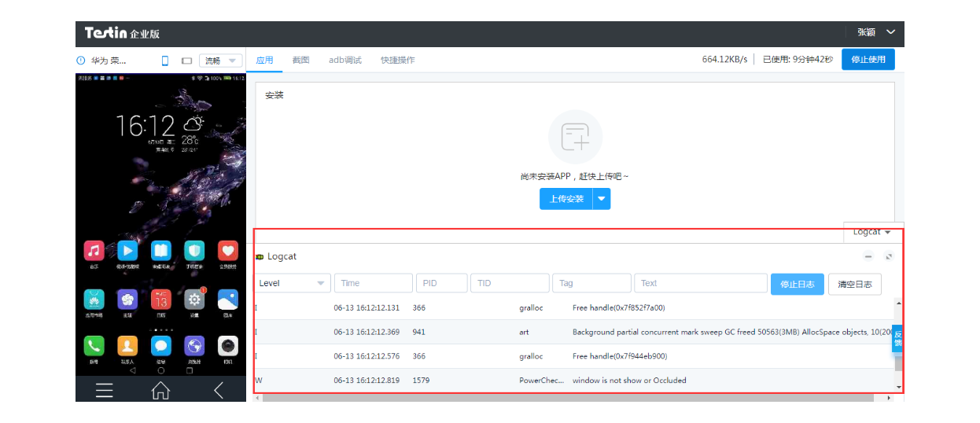The height and width of the screenshot is (423, 980).
Task: Click the 停止日志 button
Action: 798,284
